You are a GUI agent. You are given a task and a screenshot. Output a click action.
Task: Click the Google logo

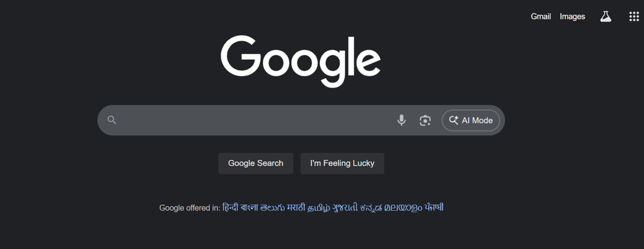[301, 61]
